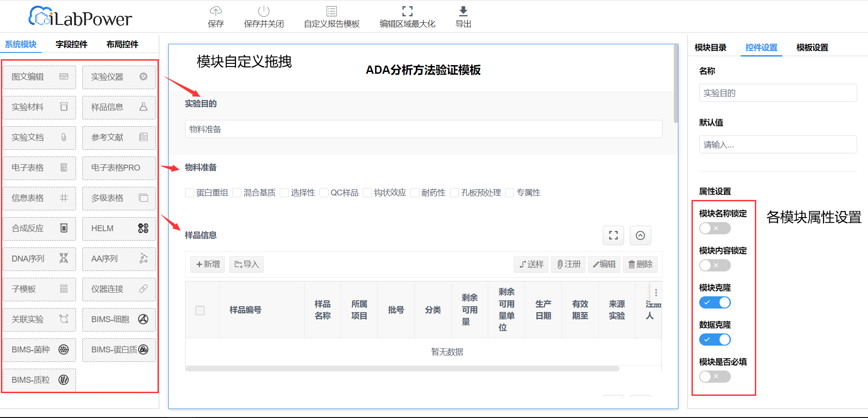
Task: Tick the select-all checkbox in sample table header
Action: pyautogui.click(x=200, y=310)
